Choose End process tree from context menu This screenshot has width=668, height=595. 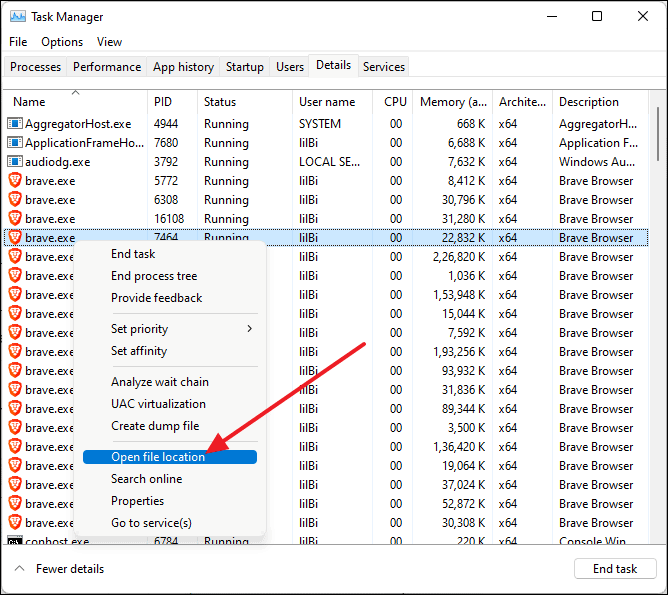(x=154, y=276)
